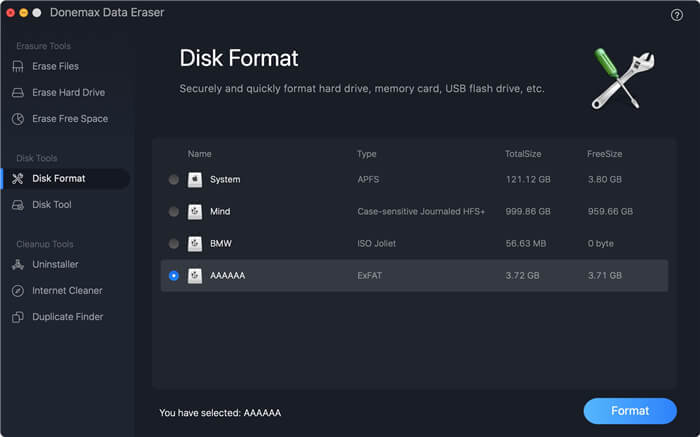Open Erase Hard Drive section

click(x=68, y=93)
